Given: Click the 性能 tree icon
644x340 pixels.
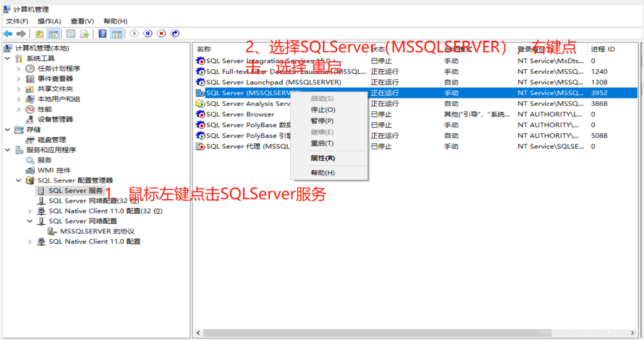Looking at the screenshot, I should click(30, 109).
